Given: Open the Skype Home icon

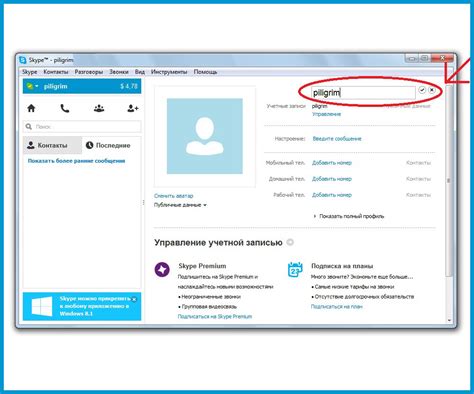Looking at the screenshot, I should (31, 108).
